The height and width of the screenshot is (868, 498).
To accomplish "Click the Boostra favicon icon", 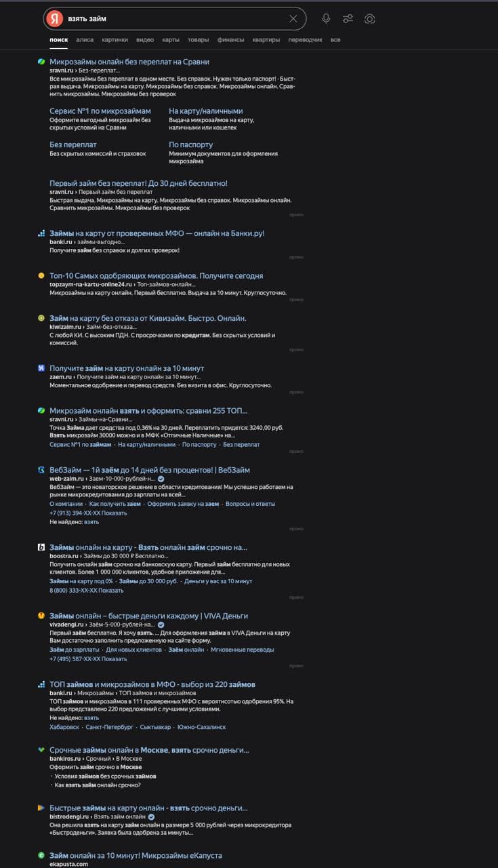I will [x=41, y=547].
